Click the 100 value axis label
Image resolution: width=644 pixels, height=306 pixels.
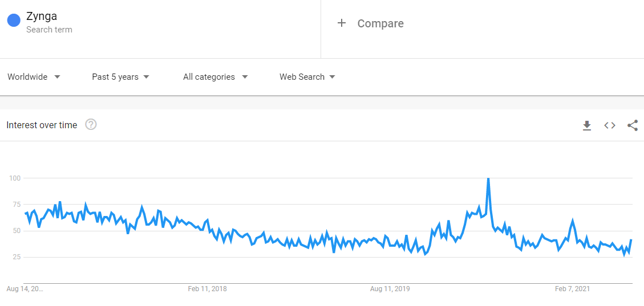[14, 178]
